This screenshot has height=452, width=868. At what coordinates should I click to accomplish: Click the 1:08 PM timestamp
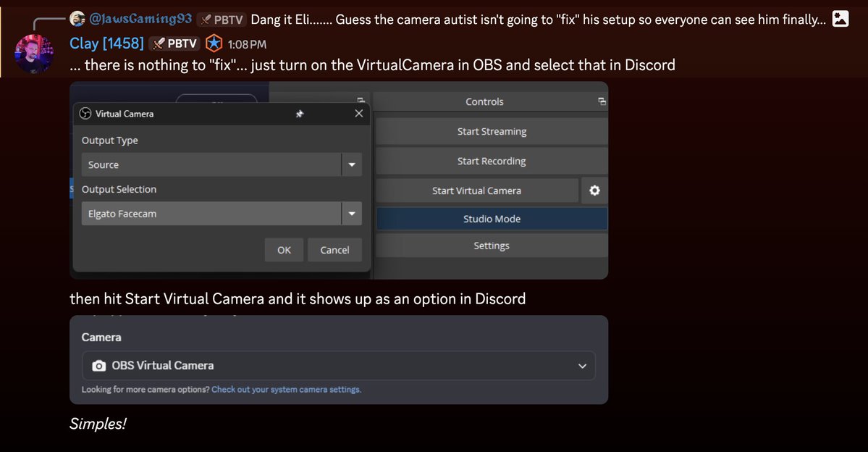point(247,44)
